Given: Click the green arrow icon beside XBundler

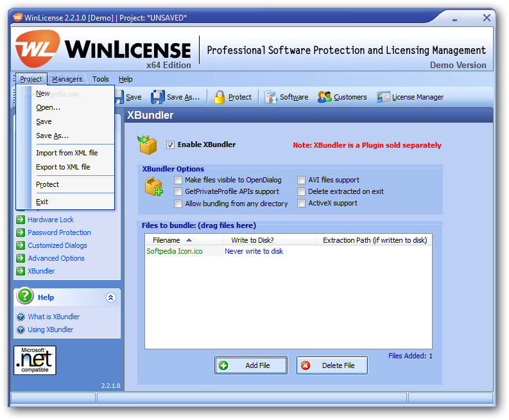Looking at the screenshot, I should click(21, 271).
